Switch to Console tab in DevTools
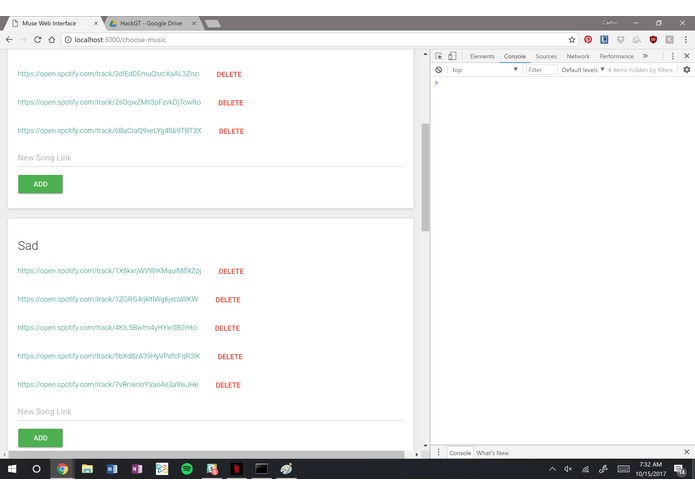This screenshot has height=494, width=695. [x=515, y=56]
